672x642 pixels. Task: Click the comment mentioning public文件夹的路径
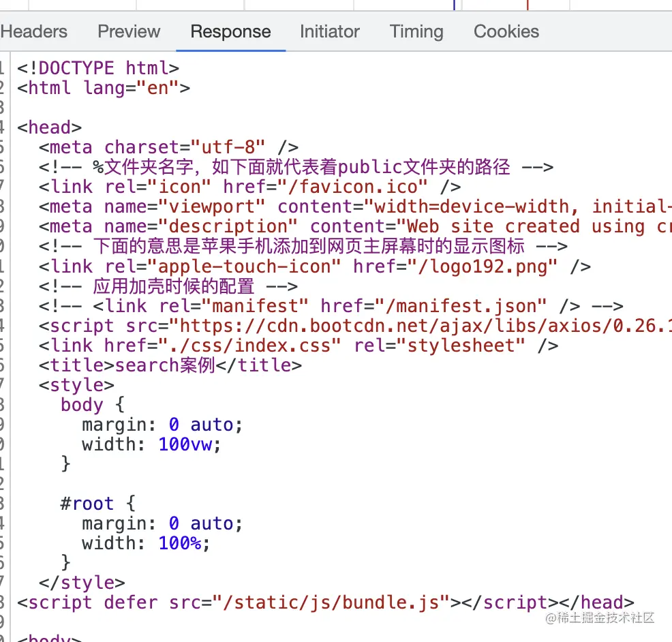point(296,167)
